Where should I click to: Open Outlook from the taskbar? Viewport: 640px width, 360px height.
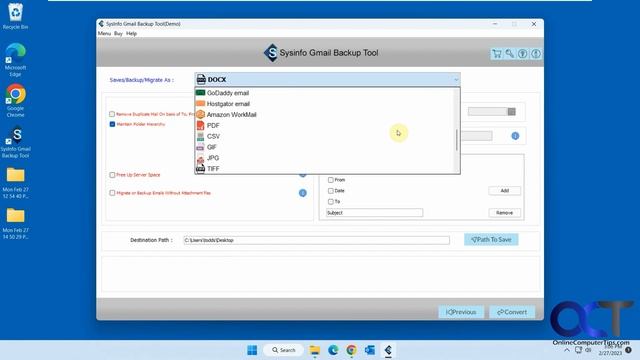(370, 350)
